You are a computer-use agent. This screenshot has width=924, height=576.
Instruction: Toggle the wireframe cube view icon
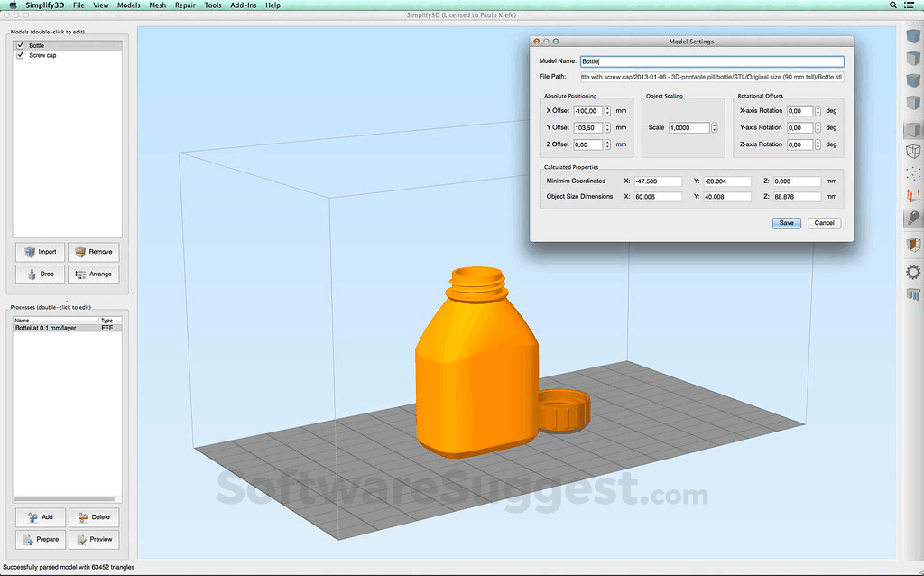(912, 152)
